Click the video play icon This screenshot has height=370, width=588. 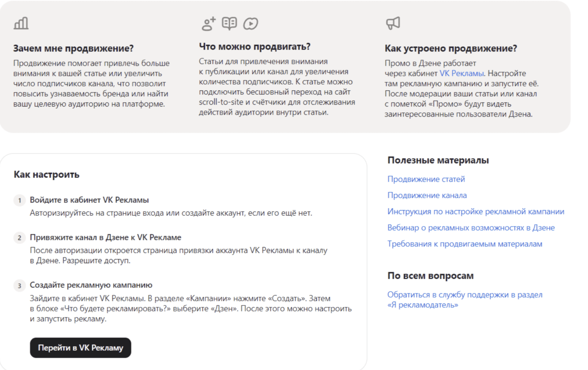(x=251, y=24)
